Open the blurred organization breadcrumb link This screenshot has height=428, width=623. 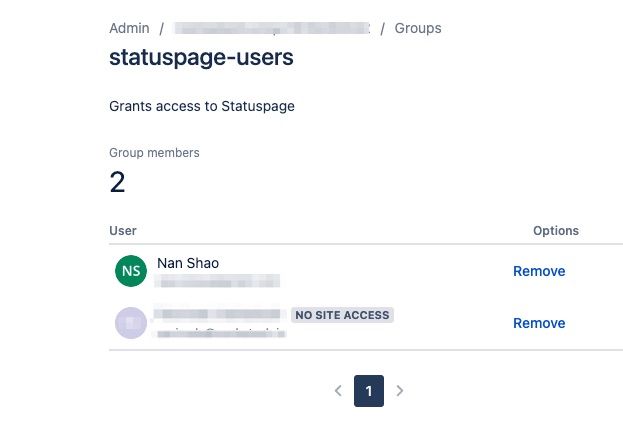272,28
